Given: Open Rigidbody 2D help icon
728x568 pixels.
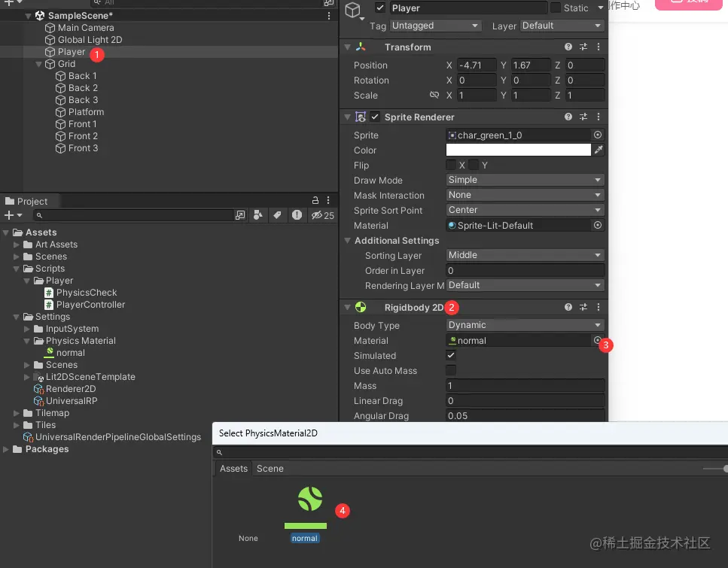Looking at the screenshot, I should tap(568, 307).
